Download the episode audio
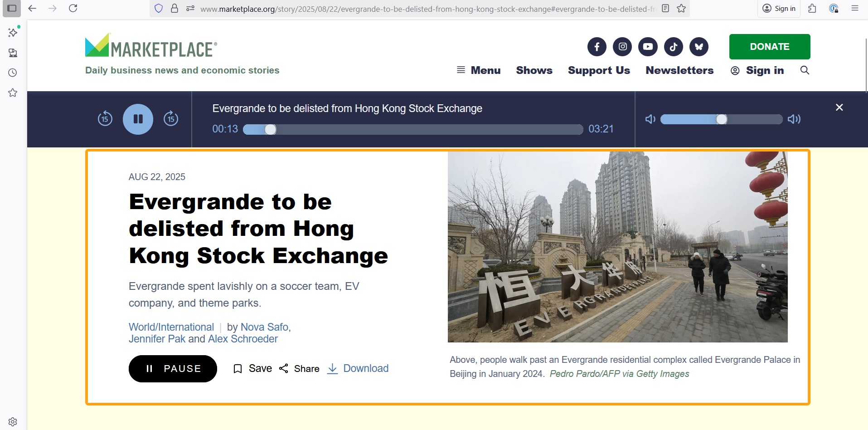The image size is (868, 430). coord(358,369)
